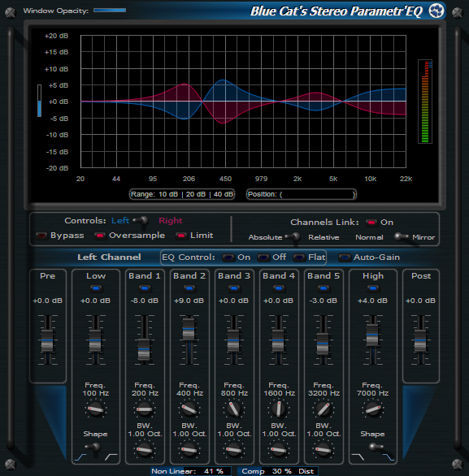Toggle the High band enable LED

point(373,288)
